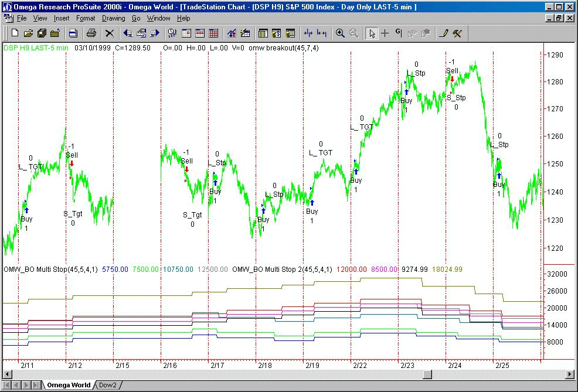Click the horizontal scrollbar thumb
Screen dimensions: 578x392
point(427,374)
